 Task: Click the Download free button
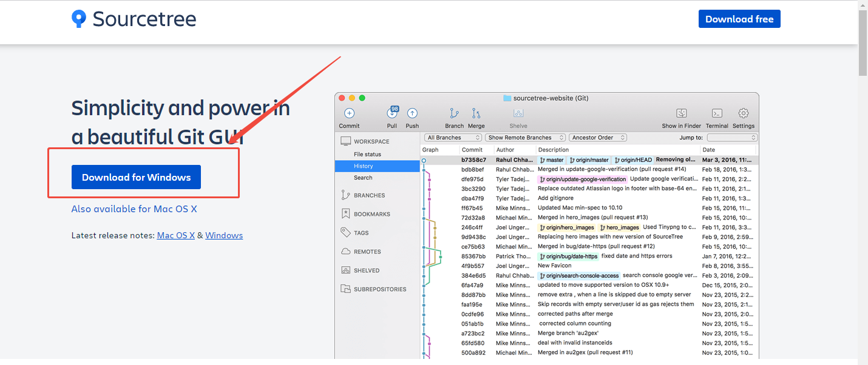click(x=739, y=19)
